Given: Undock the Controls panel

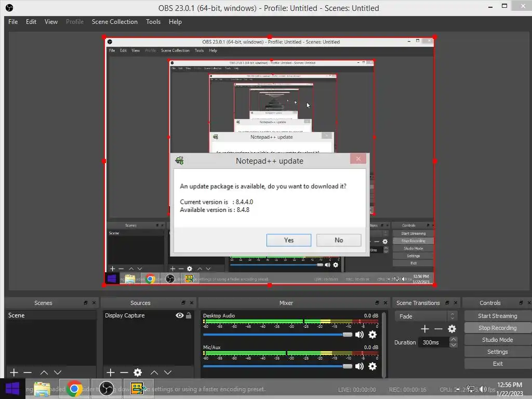Looking at the screenshot, I should pos(521,303).
